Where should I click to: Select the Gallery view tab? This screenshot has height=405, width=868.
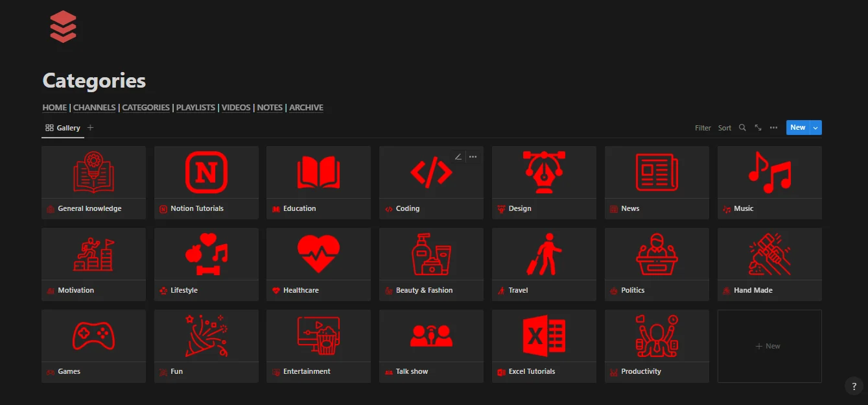63,128
